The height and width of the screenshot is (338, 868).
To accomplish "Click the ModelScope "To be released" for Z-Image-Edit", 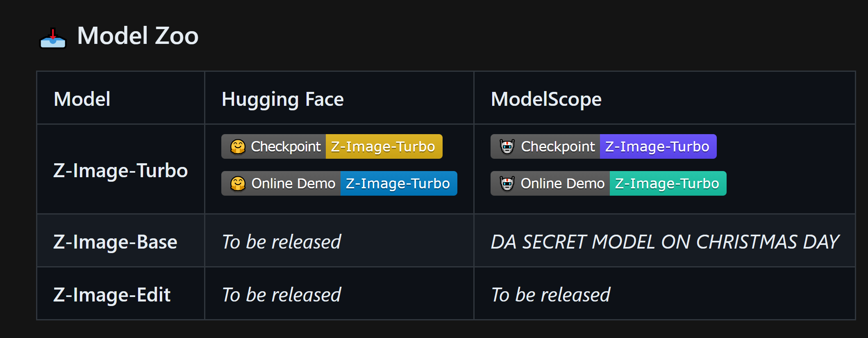I will [551, 295].
